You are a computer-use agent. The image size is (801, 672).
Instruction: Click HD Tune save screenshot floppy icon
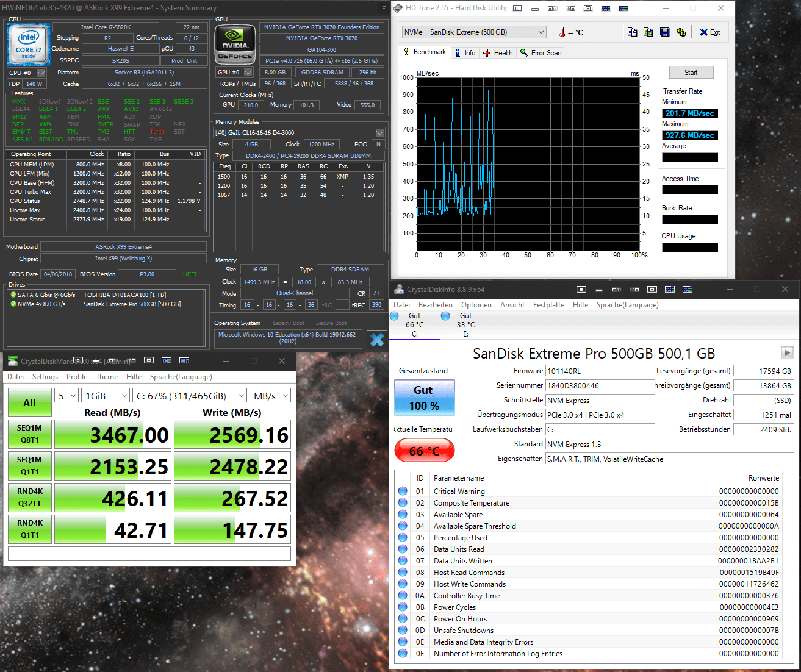(664, 32)
